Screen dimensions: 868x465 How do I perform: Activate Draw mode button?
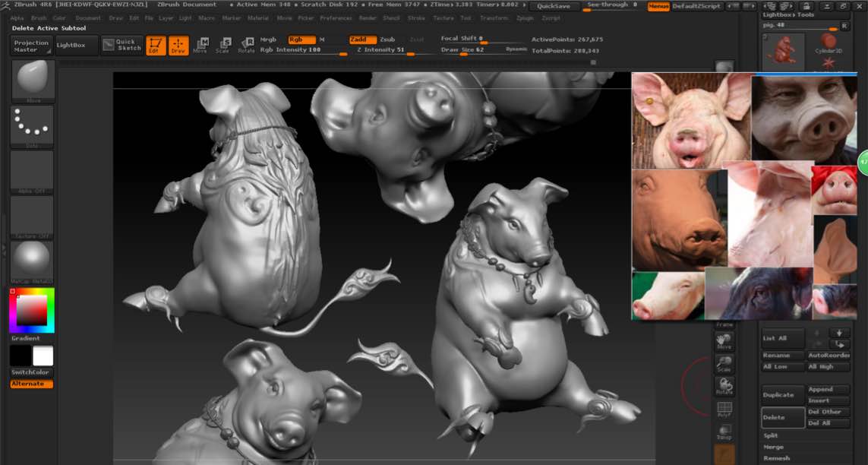click(x=178, y=46)
